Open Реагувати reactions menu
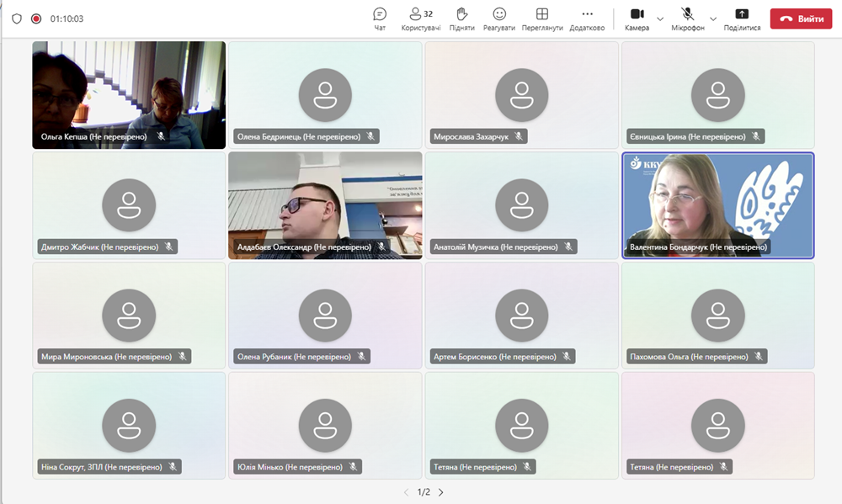The width and height of the screenshot is (842, 504). [x=499, y=19]
